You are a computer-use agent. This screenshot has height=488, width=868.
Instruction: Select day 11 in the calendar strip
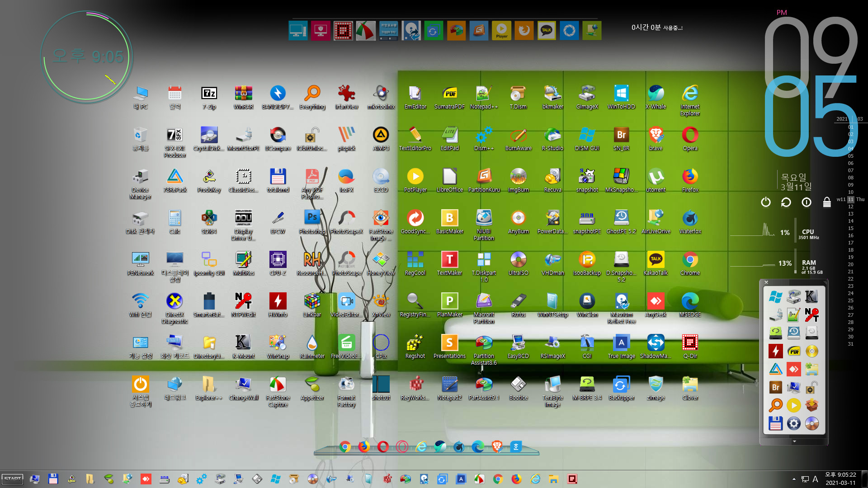click(x=851, y=199)
